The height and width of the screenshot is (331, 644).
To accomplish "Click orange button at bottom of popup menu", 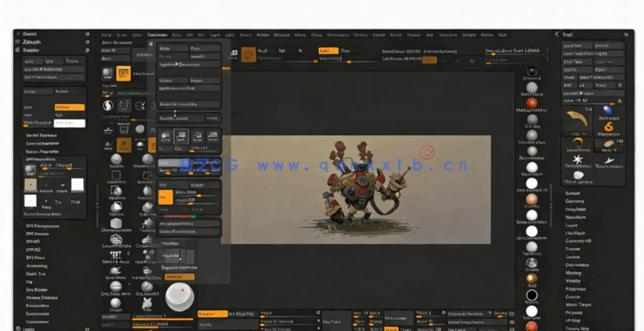I will [x=179, y=277].
